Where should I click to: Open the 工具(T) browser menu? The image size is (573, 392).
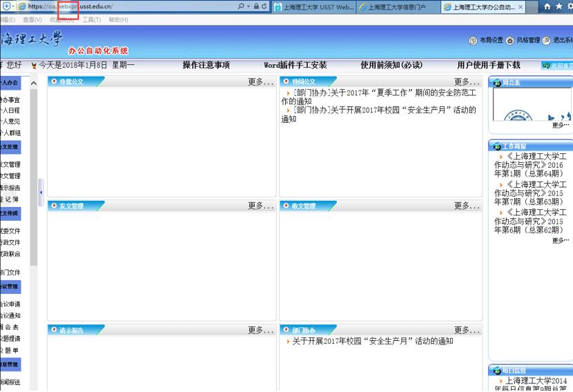pyautogui.click(x=91, y=19)
